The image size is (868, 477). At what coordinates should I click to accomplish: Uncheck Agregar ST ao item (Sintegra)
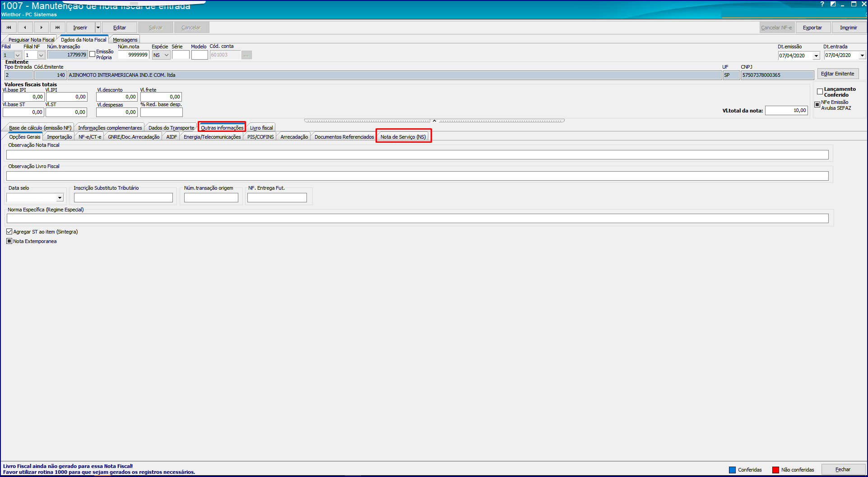point(9,232)
